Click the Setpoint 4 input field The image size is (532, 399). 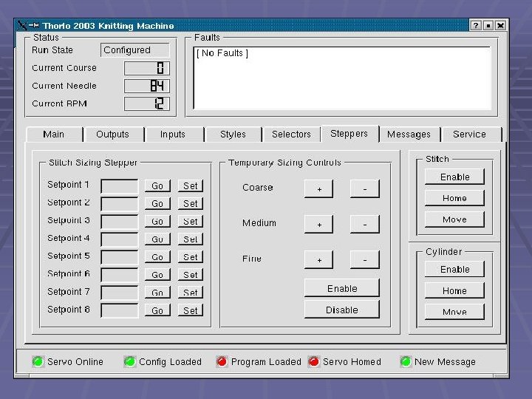tap(120, 239)
